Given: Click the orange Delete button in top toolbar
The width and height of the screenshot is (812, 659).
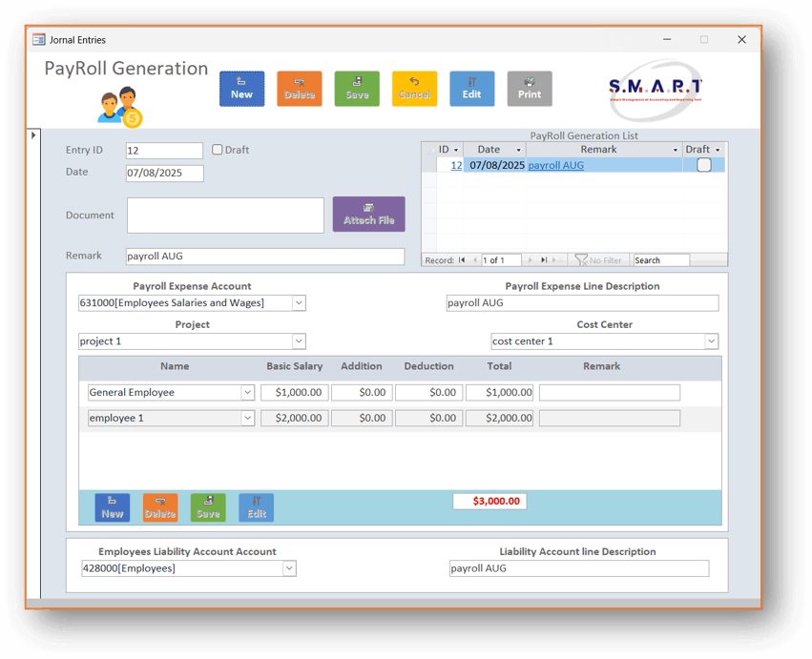Looking at the screenshot, I should [300, 89].
